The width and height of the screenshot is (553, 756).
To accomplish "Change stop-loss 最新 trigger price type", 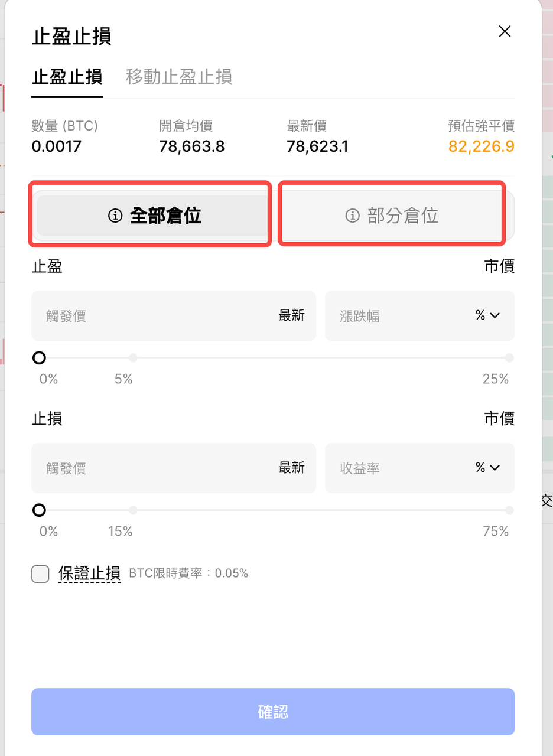I will point(291,468).
